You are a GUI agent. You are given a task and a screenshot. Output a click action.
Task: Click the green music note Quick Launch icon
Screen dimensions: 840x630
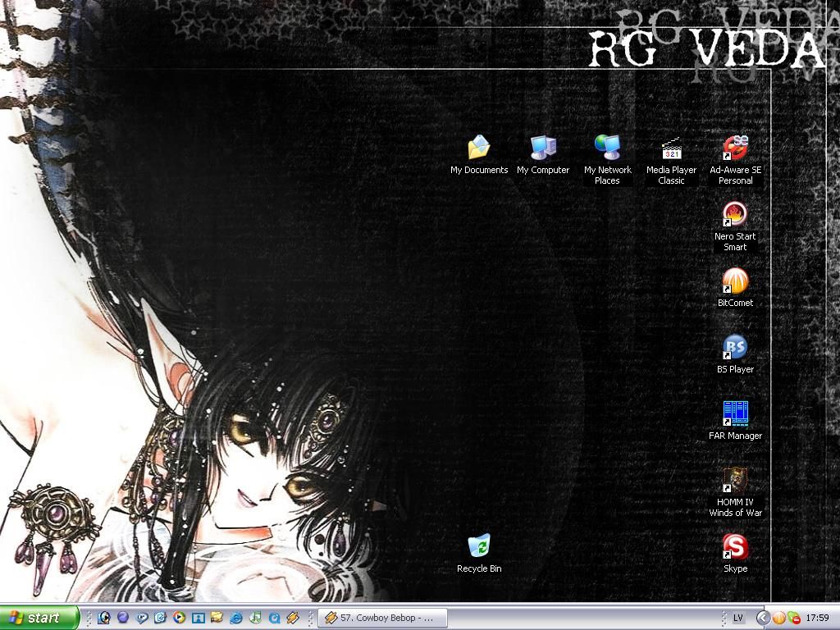pos(255,618)
